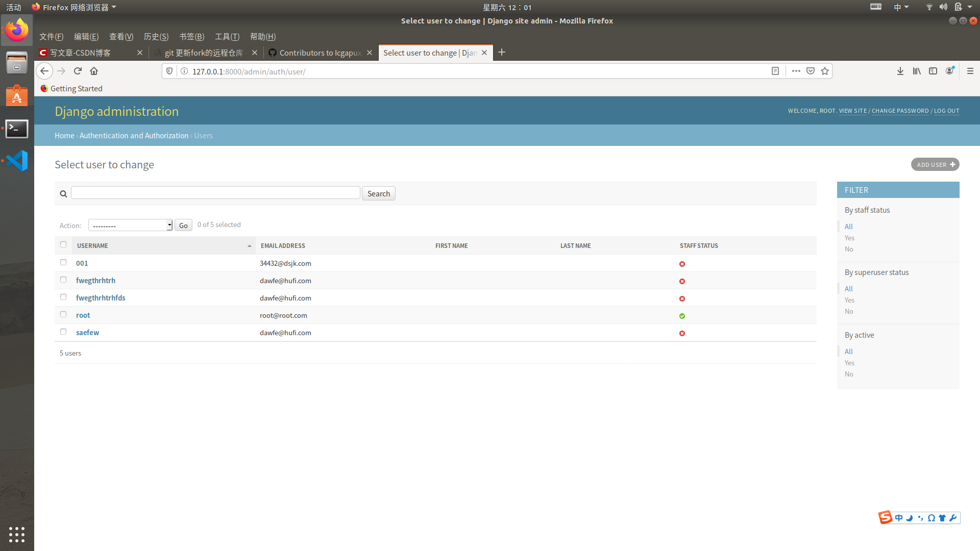This screenshot has height=551, width=980.
Task: Open the Terminal icon in dock
Action: click(x=17, y=129)
